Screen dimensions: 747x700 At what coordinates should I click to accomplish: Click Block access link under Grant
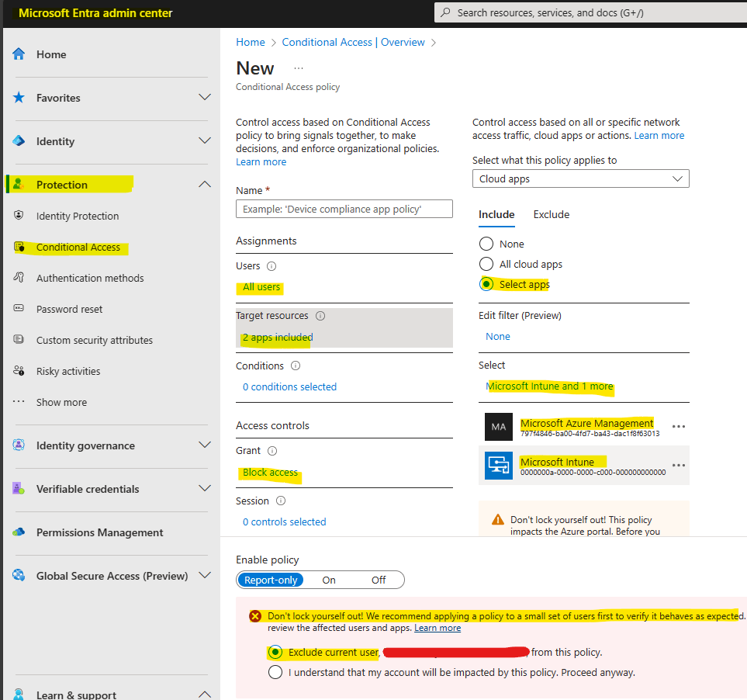[x=270, y=472]
